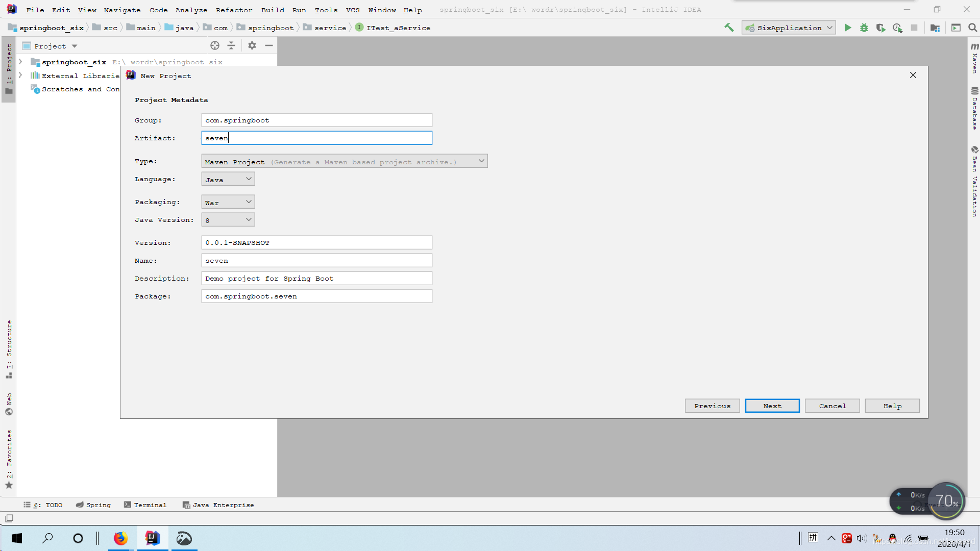Screen dimensions: 980x551
Task: Open the Spring tool tab
Action: coord(93,505)
